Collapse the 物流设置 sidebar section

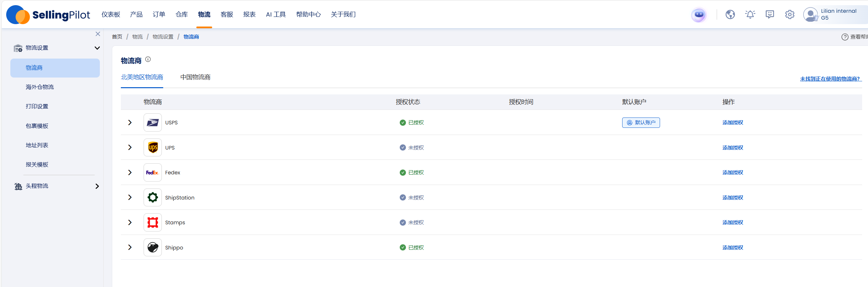point(97,48)
